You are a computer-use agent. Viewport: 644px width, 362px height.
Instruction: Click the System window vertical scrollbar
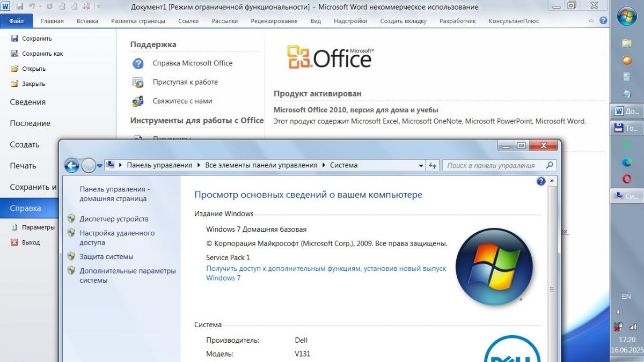click(x=551, y=289)
